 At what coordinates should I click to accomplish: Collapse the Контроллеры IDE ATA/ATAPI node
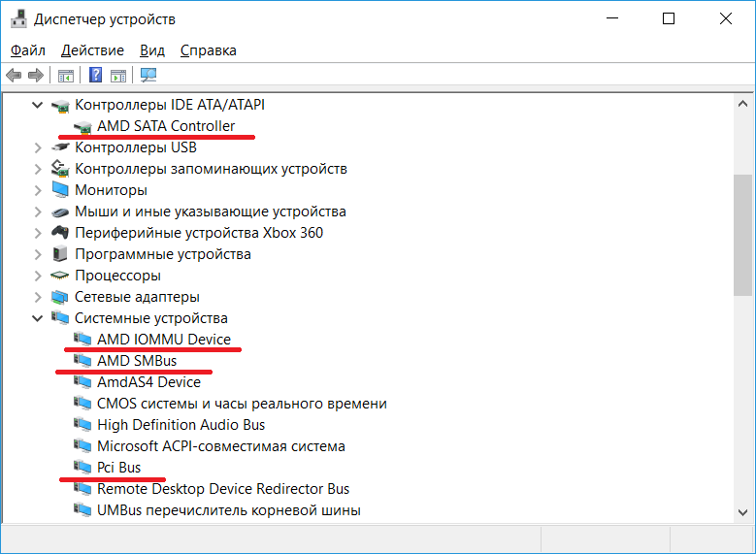point(38,105)
